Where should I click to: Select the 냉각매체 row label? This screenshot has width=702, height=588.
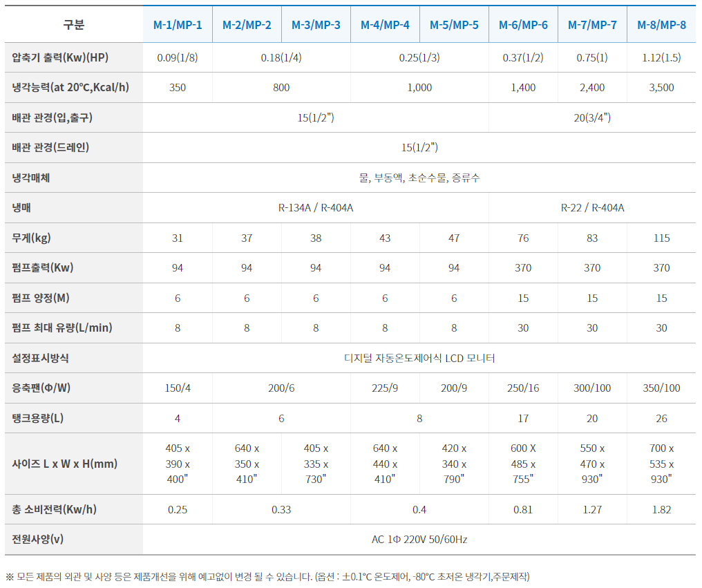click(x=31, y=178)
